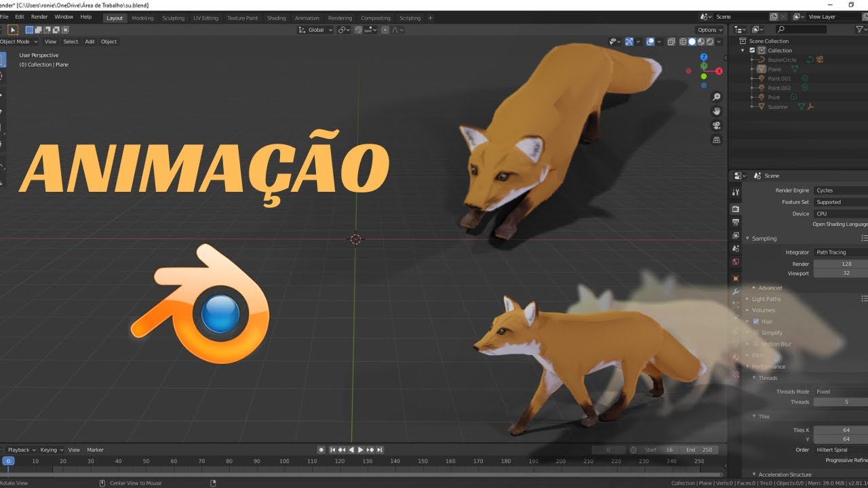The width and height of the screenshot is (868, 488).
Task: Open the Device CPU dropdown
Action: coord(841,213)
